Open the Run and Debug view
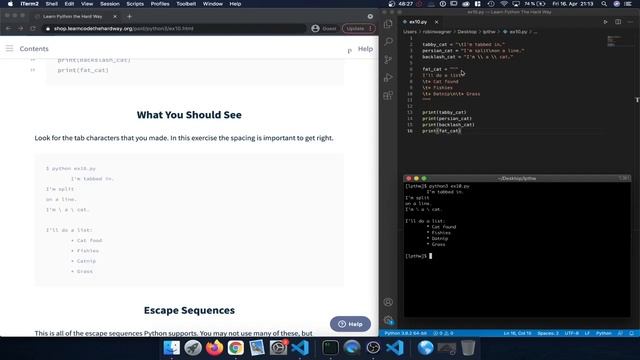Viewport: 640px width, 360px height. [388, 77]
